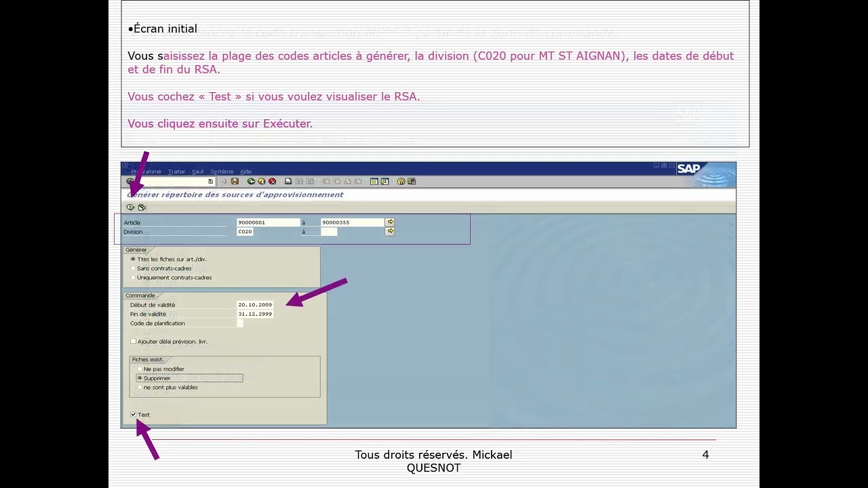The width and height of the screenshot is (868, 488).
Task: Click the Get Variant icon beside Execute
Action: [142, 207]
